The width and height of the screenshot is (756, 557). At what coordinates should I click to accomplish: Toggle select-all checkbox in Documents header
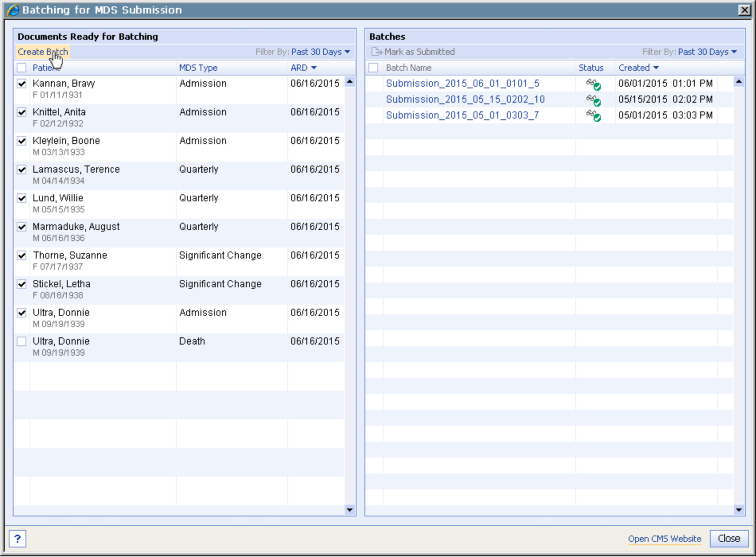pyautogui.click(x=22, y=68)
